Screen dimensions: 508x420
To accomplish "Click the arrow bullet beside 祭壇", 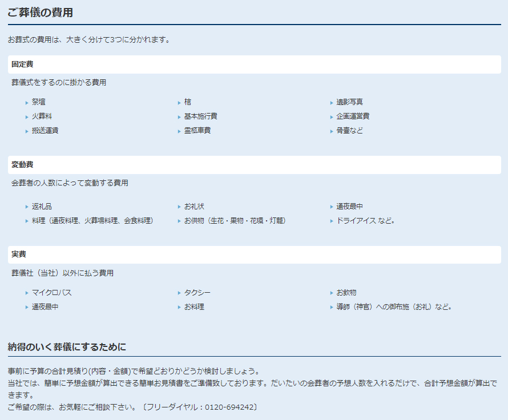I will tap(27, 103).
